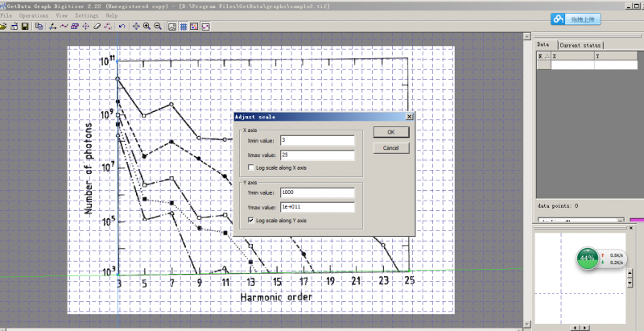Screen dimensions: 644x331
Task: Click the vertical scrollbar up arrow of graph area
Action: point(527,37)
